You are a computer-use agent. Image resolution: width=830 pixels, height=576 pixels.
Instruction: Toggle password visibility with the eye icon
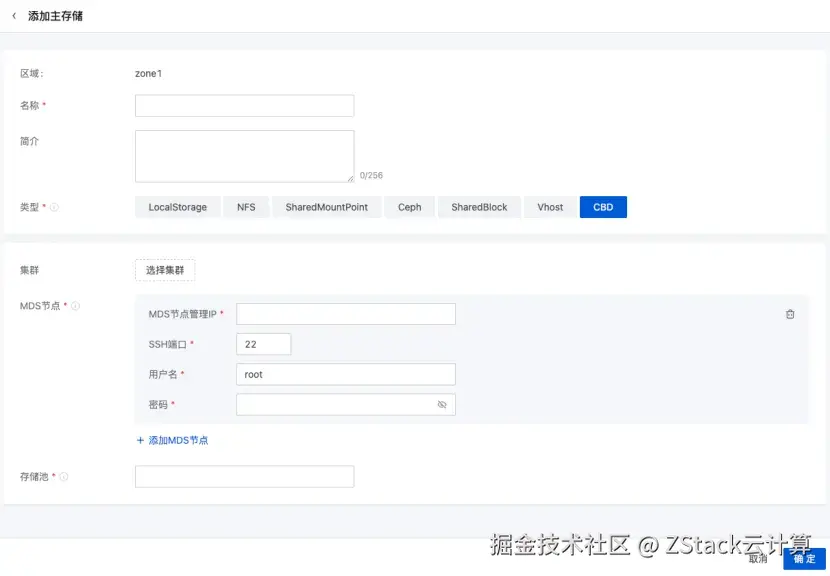[x=443, y=404]
